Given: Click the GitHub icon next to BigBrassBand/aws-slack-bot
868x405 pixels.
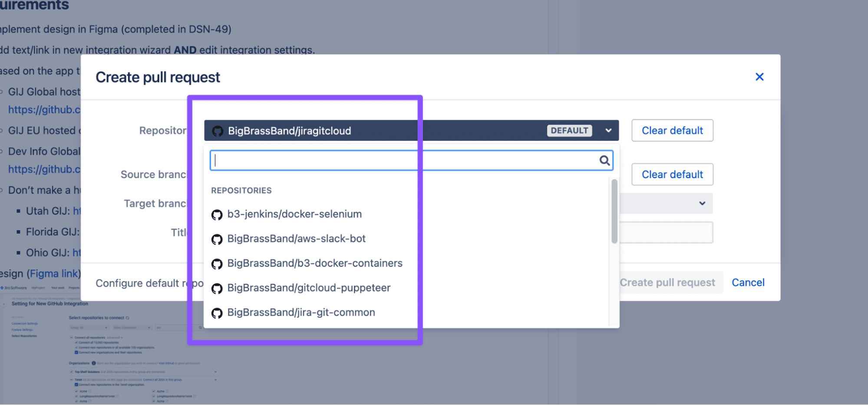Looking at the screenshot, I should 217,239.
